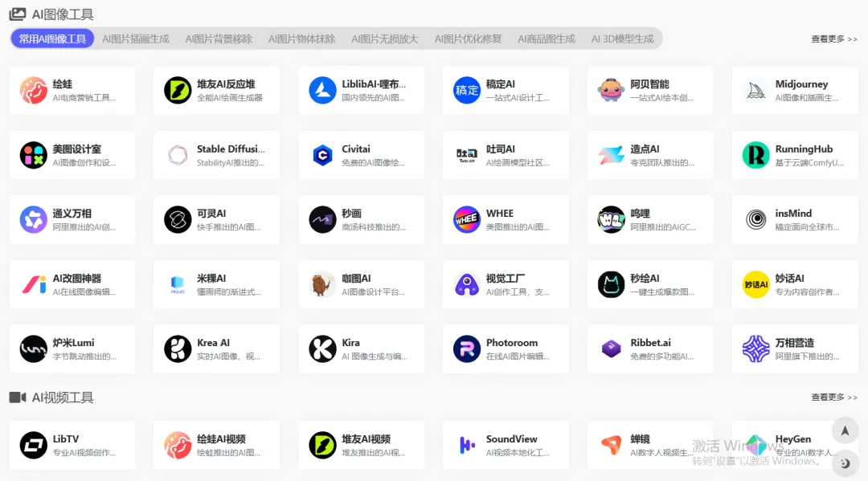
Task: Click the Stable Diffusi... title text
Action: coord(231,149)
